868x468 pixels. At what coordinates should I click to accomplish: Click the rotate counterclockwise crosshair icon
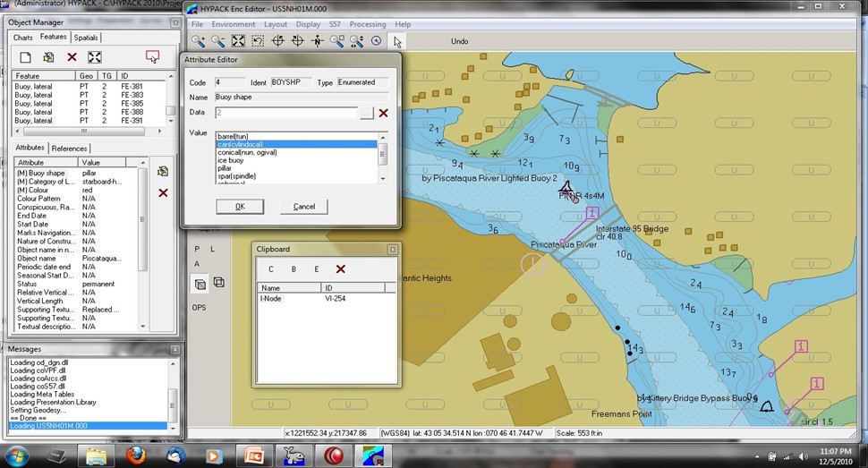click(x=278, y=41)
